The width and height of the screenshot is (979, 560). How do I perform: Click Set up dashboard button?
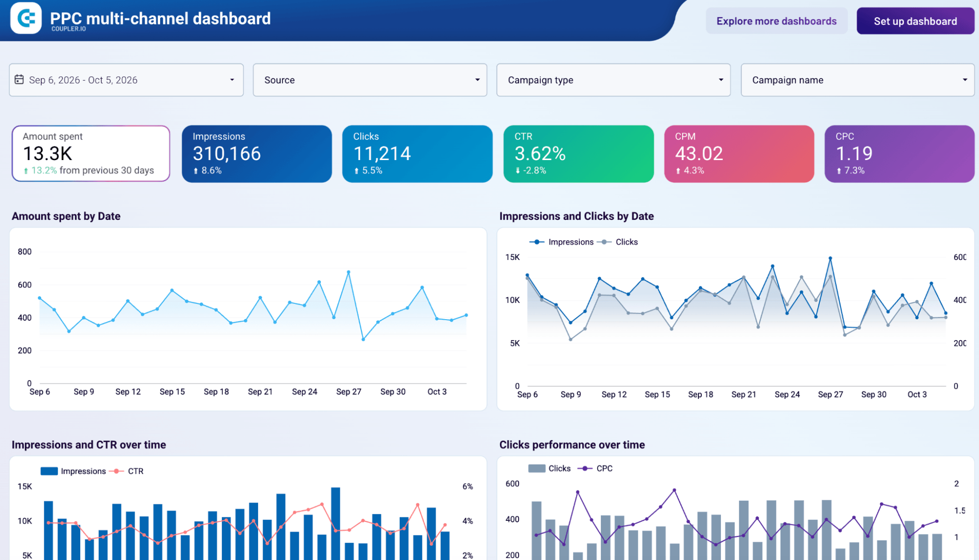(915, 21)
